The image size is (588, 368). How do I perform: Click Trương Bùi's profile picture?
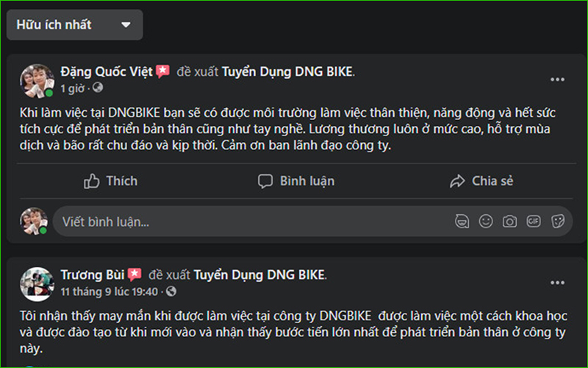pyautogui.click(x=35, y=283)
